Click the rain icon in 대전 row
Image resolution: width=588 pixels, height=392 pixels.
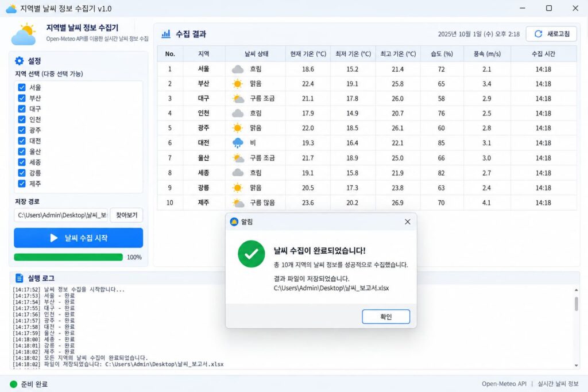[238, 143]
